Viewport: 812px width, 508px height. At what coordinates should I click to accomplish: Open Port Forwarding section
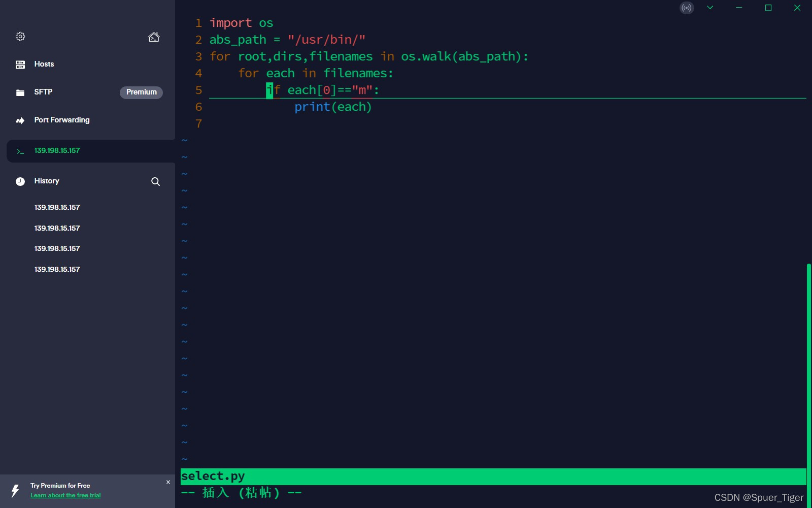coord(62,120)
